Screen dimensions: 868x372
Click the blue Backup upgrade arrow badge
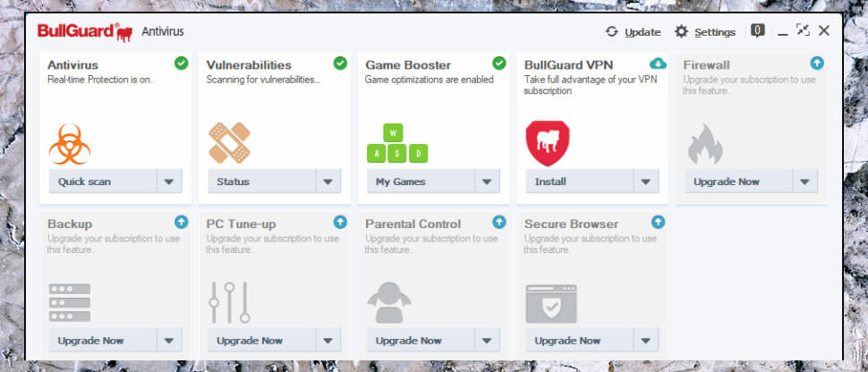click(x=181, y=222)
